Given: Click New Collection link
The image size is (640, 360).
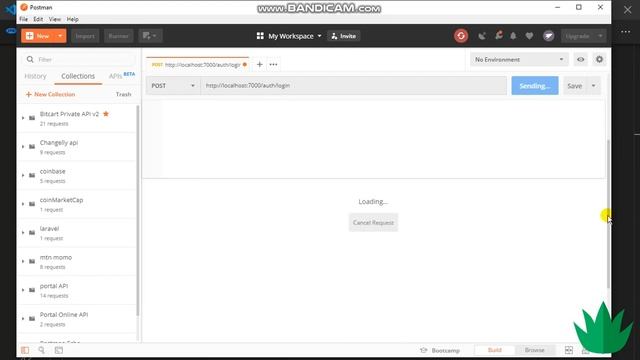Looking at the screenshot, I should coord(51,94).
